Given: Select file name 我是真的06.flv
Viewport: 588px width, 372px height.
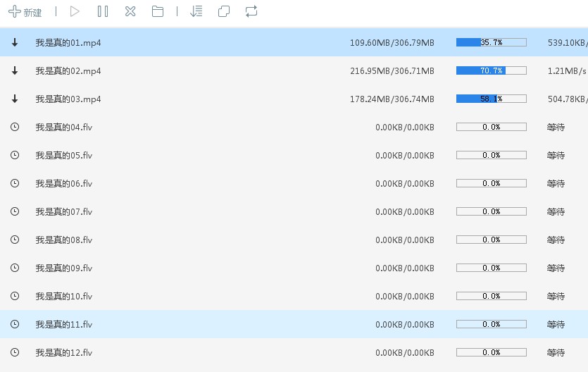Looking at the screenshot, I should coord(64,183).
